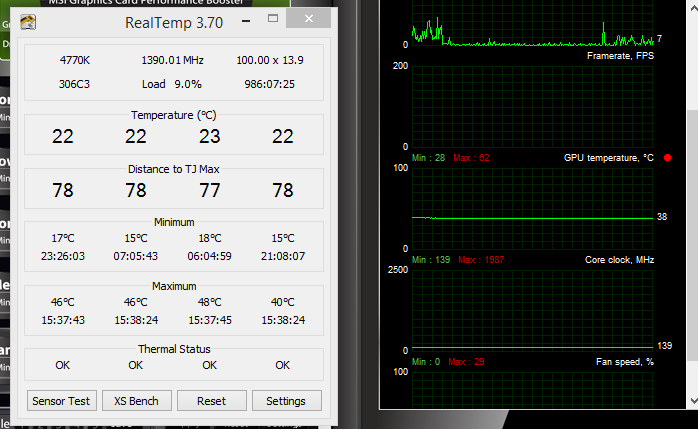Click the minimum timestamp 23:26:03

(x=63, y=256)
